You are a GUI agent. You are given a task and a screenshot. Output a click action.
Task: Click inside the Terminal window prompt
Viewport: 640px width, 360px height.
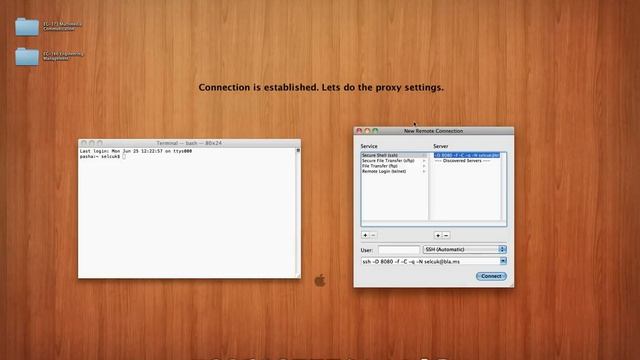tap(124, 157)
